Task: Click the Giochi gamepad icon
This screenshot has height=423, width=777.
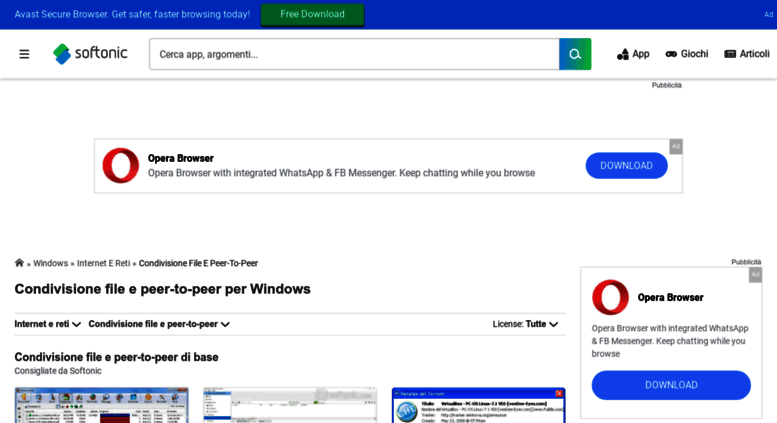Action: point(671,54)
